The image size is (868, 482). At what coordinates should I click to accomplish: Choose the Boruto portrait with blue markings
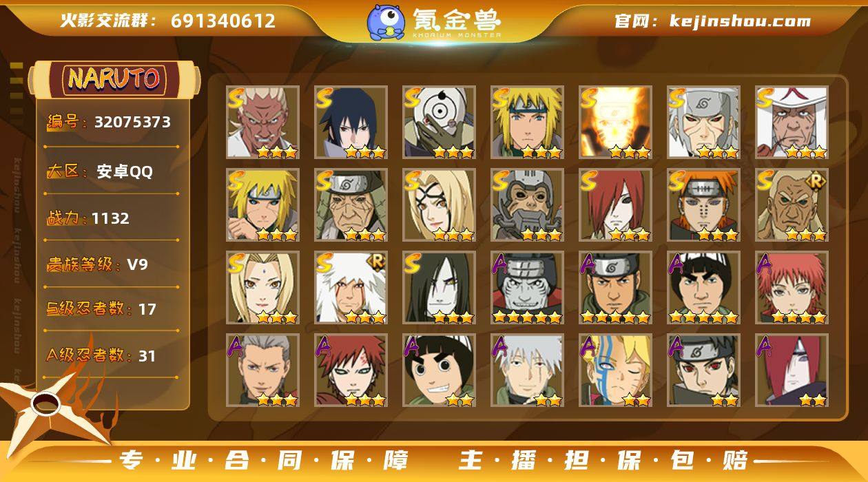click(x=616, y=370)
